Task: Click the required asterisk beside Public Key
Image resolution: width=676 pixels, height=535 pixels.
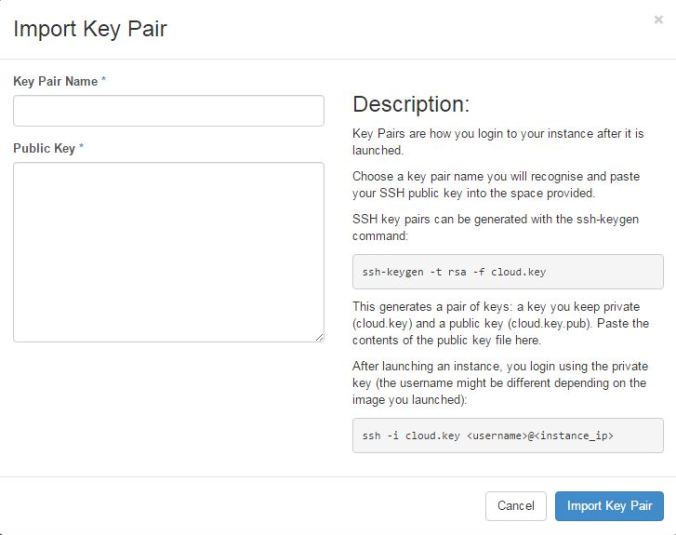Action: click(81, 146)
